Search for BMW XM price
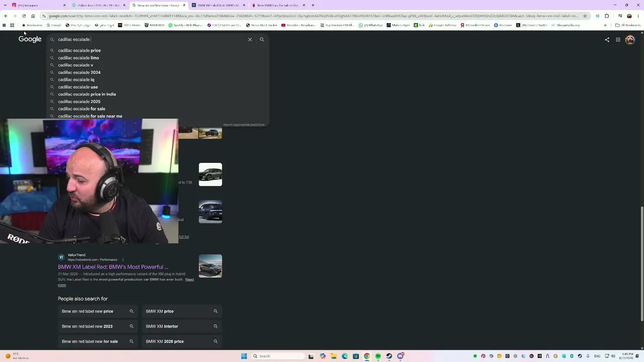Viewport: 644px width, 362px height. [182, 311]
